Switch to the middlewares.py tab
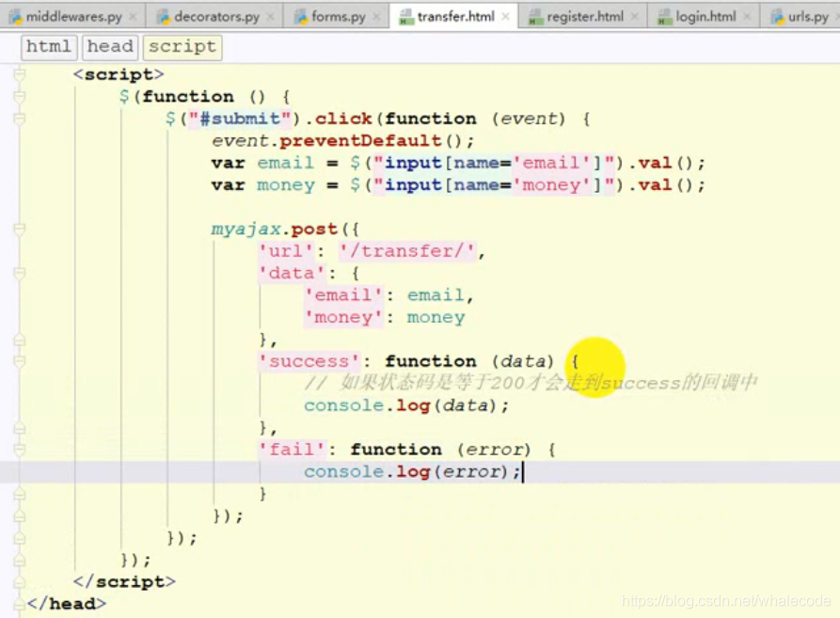This screenshot has width=840, height=618. 73,17
